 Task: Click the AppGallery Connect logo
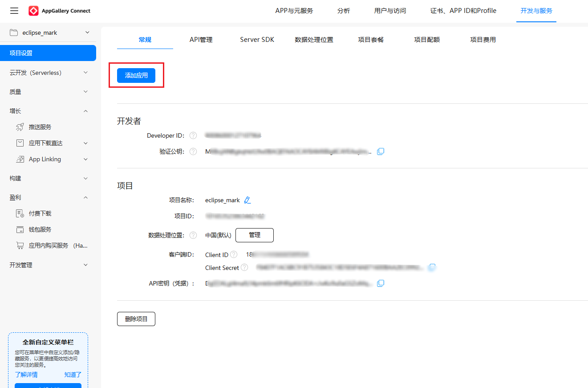coord(60,11)
